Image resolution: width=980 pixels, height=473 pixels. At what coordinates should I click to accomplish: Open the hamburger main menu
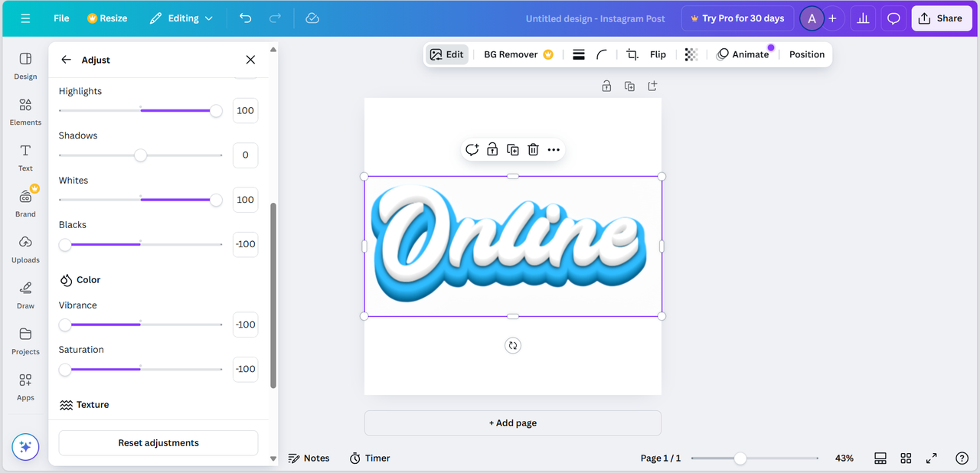coord(25,18)
